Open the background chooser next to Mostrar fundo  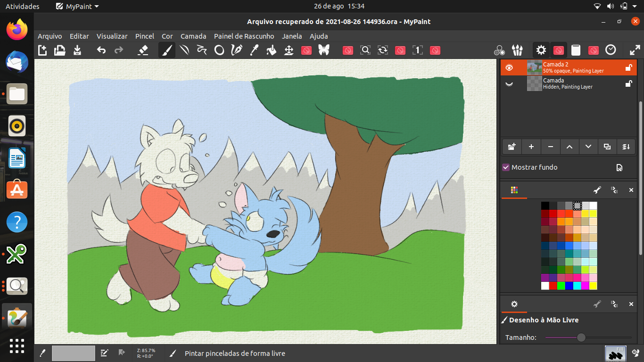[x=619, y=167]
